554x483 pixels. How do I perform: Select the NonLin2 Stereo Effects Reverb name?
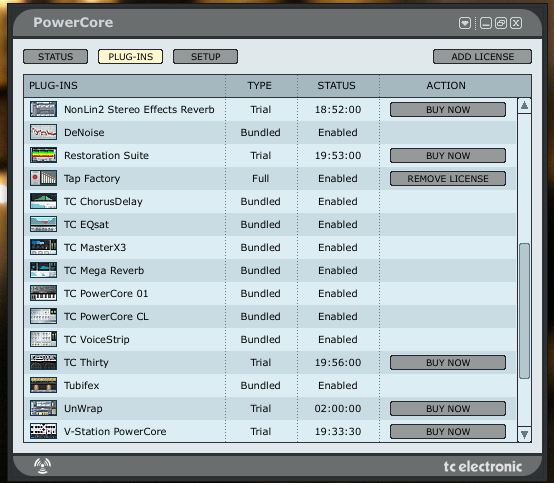coord(139,110)
